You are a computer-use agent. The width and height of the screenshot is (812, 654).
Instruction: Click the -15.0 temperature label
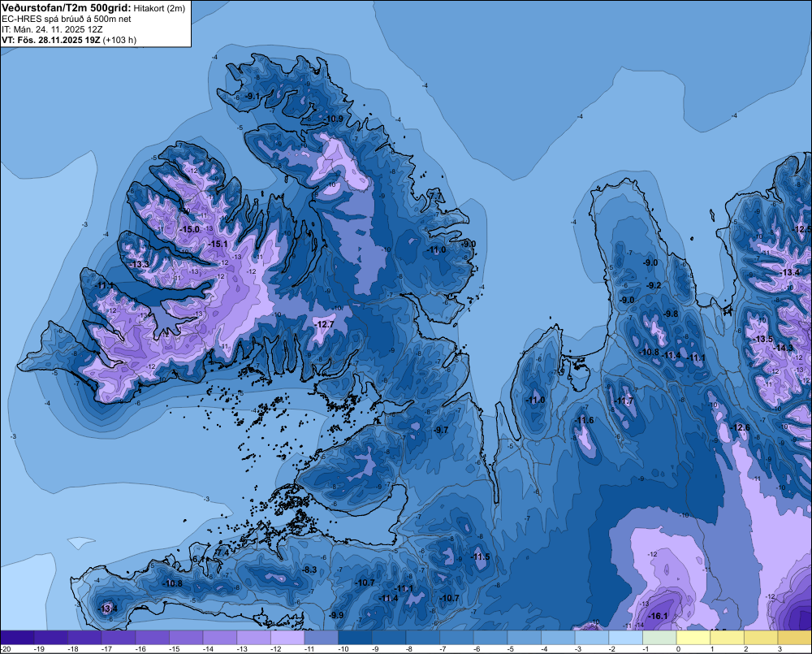189,229
